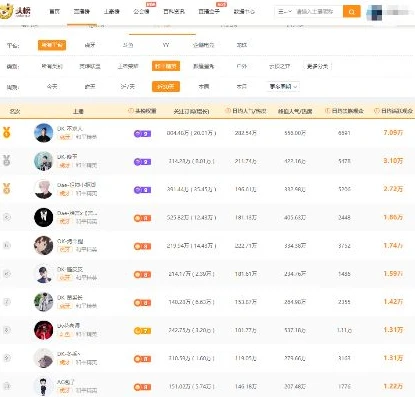Click yellow weight badge in the 537.10万 row

[x=142, y=331]
